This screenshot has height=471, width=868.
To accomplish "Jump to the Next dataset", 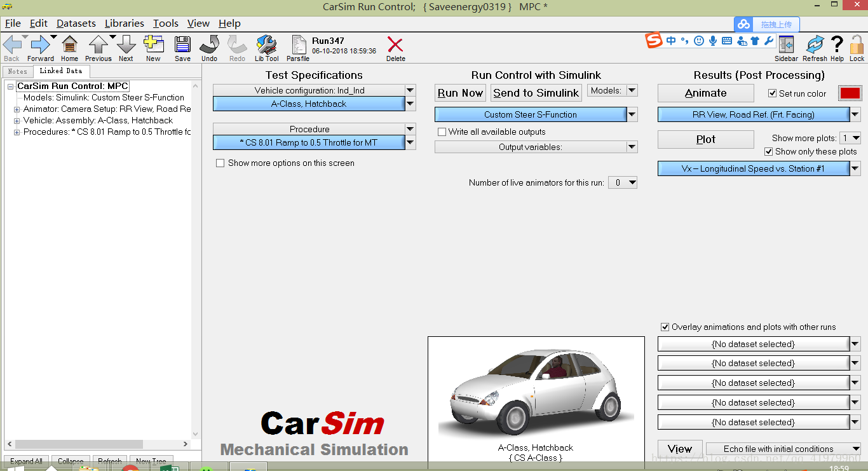I will [x=126, y=45].
